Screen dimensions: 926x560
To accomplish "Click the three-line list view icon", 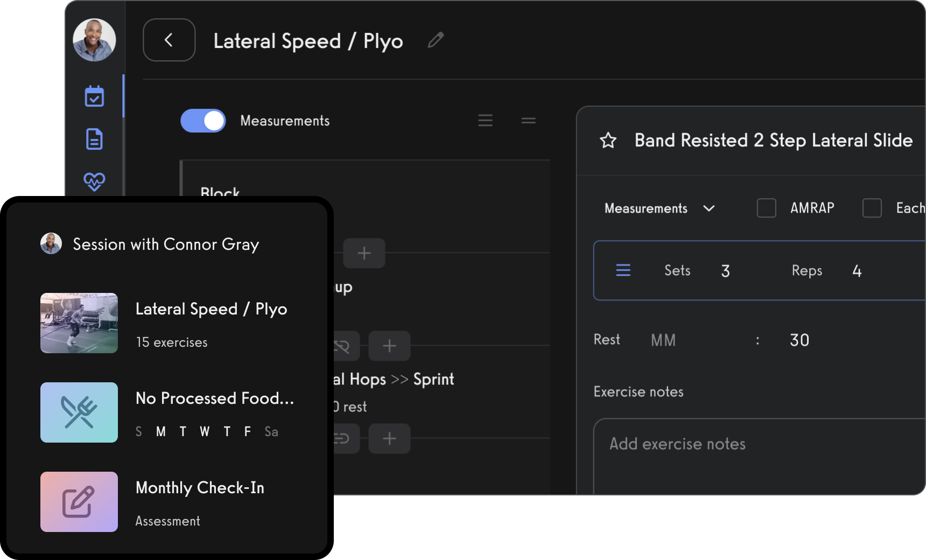I will point(485,121).
